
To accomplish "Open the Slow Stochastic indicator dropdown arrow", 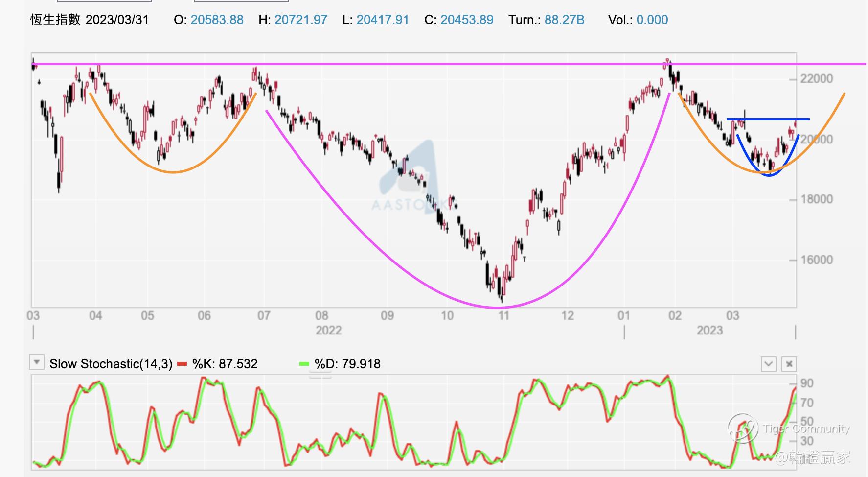I will [36, 362].
